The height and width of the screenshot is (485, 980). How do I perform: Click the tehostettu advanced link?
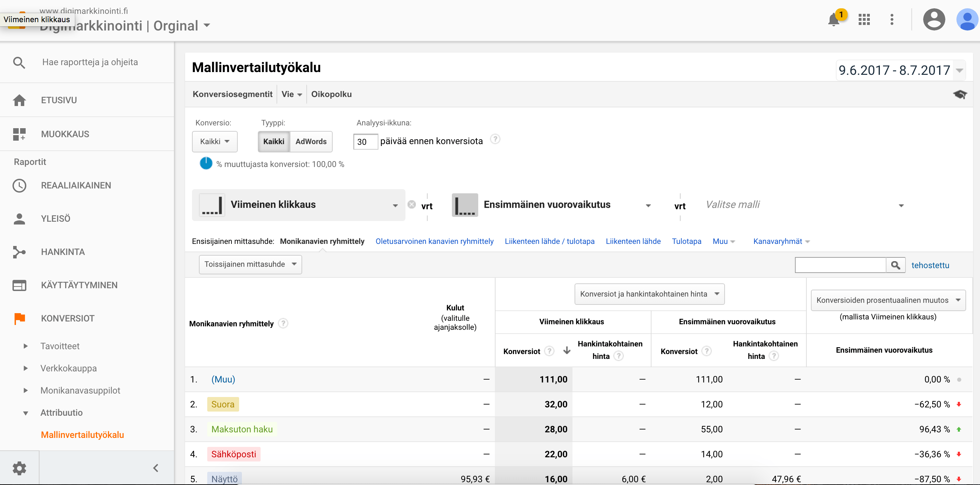point(930,265)
